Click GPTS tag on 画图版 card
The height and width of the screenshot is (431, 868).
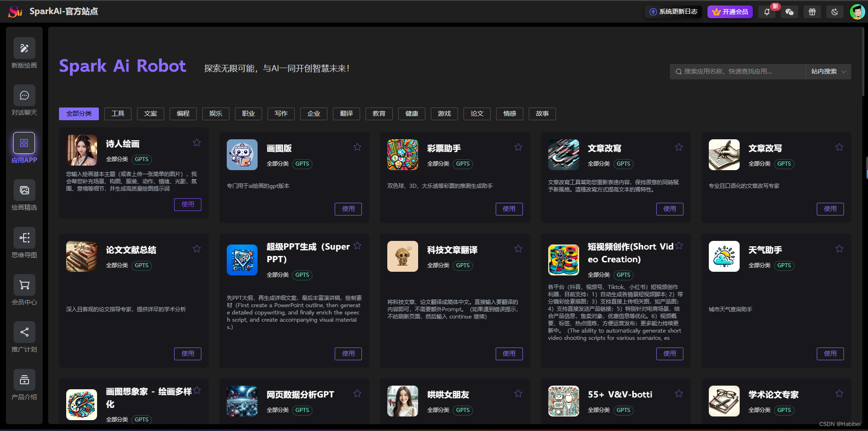click(x=302, y=164)
